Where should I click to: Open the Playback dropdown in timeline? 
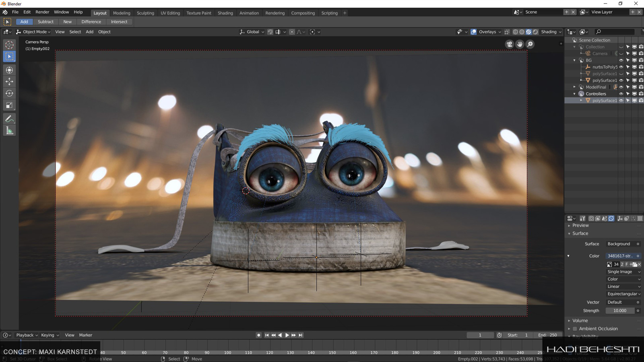coord(27,335)
